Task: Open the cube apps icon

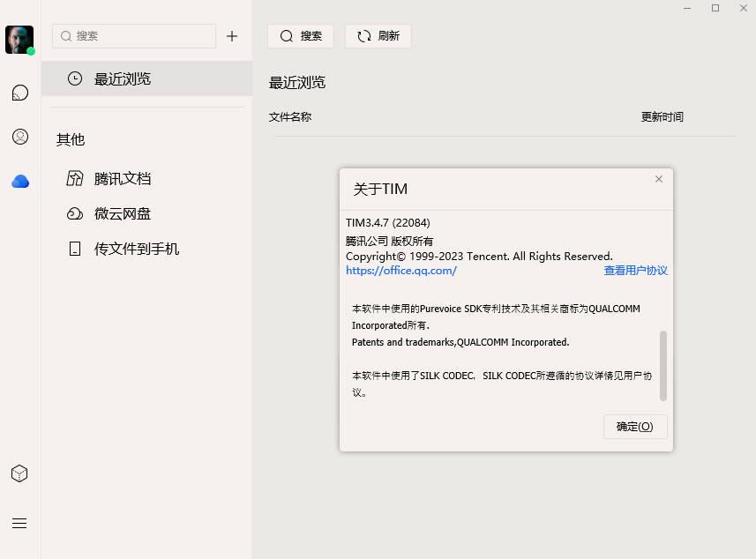Action: click(x=19, y=473)
